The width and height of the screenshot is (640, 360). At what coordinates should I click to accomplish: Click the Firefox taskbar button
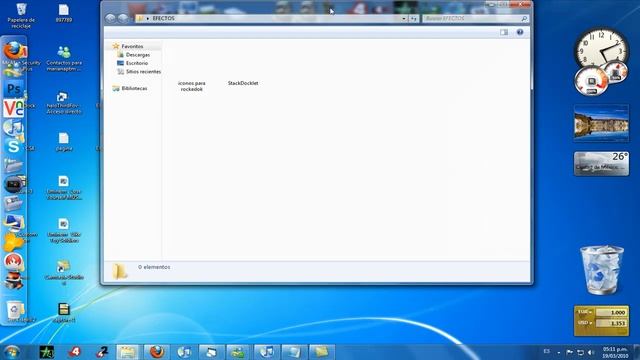[157, 352]
